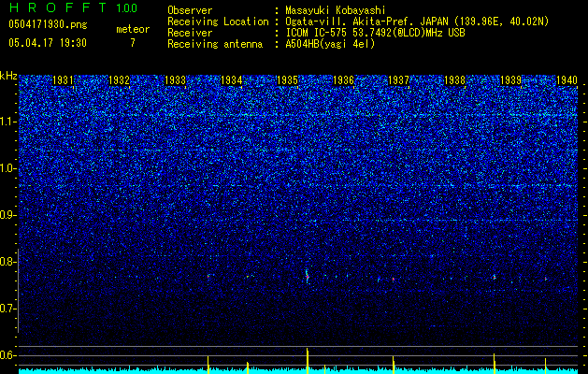Click the 'Receiving antenna' label
Screen dimensions: 588x374
215,44
